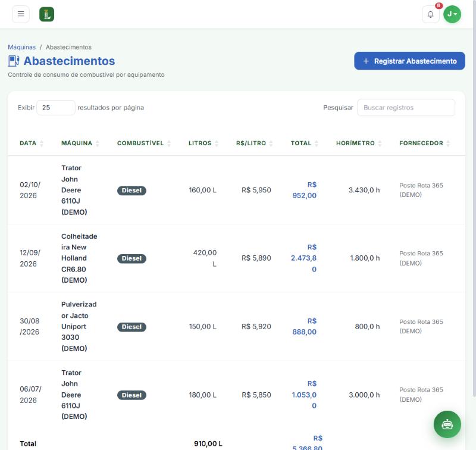This screenshot has width=476, height=450.
Task: Click the R$ 952,00 total link
Action: tap(304, 190)
